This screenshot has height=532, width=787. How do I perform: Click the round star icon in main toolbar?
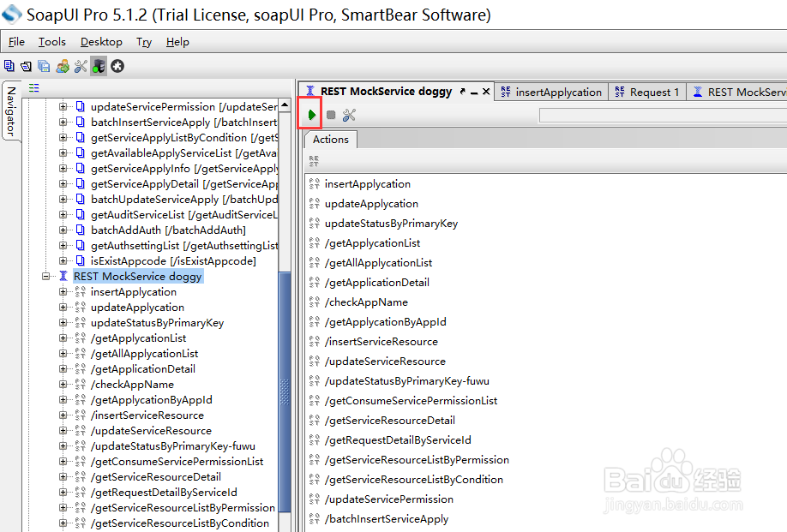click(117, 66)
